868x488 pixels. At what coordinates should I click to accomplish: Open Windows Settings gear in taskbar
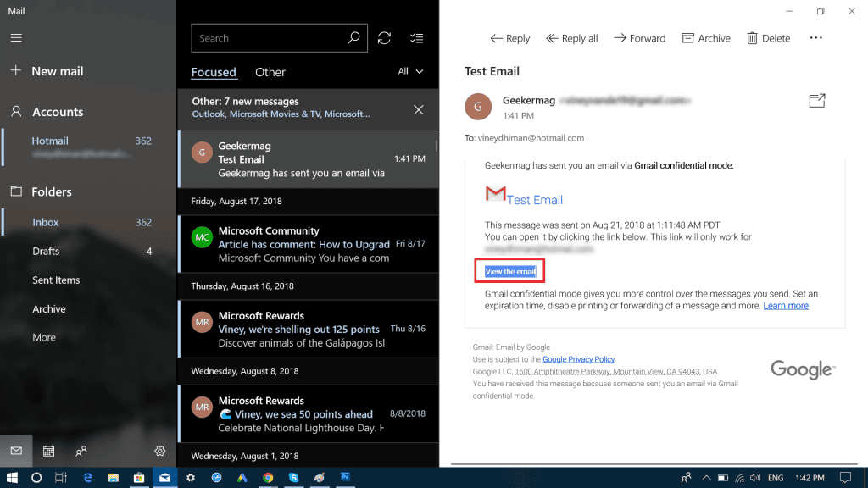[x=191, y=478]
